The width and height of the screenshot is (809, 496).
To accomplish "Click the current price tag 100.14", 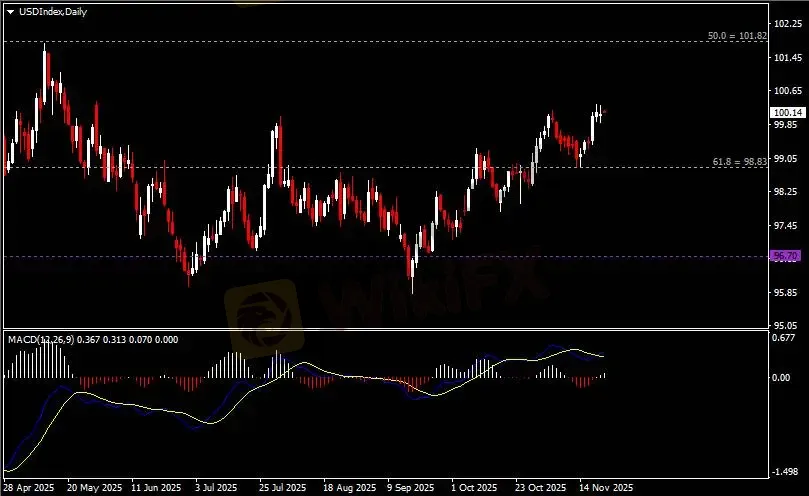I will coord(787,113).
